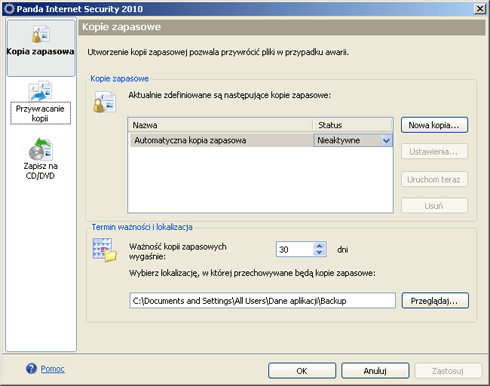
Task: Click the Zapisz na CD/DVD label text
Action: click(40, 171)
